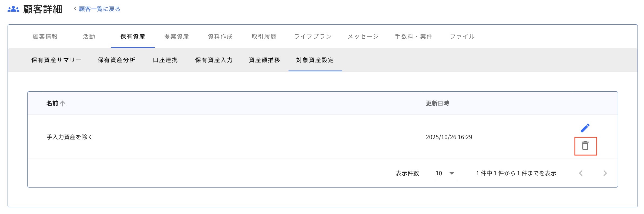Open the 保有資産入力 sub-tab
The height and width of the screenshot is (214, 644).
[214, 60]
